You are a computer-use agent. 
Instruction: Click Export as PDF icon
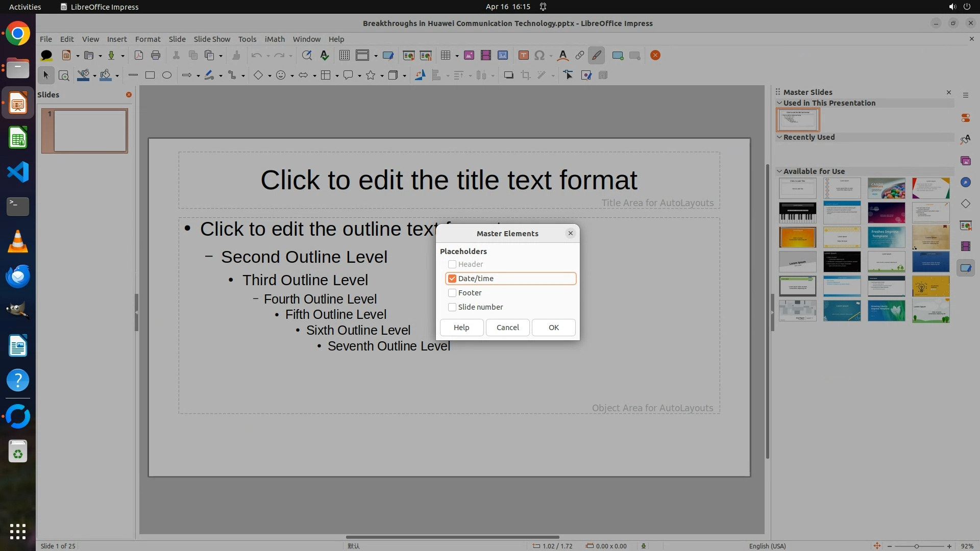pyautogui.click(x=138, y=56)
